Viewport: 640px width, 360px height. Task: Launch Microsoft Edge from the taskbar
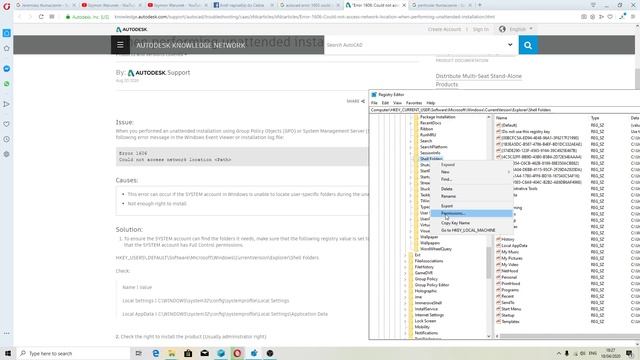156,353
